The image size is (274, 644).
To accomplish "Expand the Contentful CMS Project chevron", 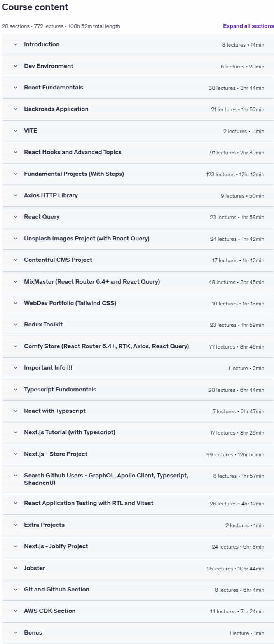I will (16, 260).
